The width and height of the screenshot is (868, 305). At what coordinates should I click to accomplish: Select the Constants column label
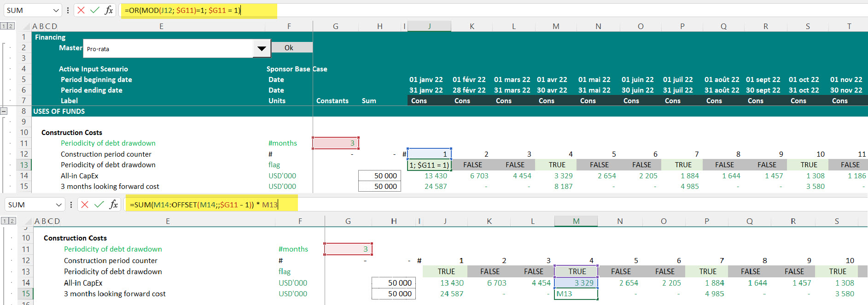coord(332,100)
